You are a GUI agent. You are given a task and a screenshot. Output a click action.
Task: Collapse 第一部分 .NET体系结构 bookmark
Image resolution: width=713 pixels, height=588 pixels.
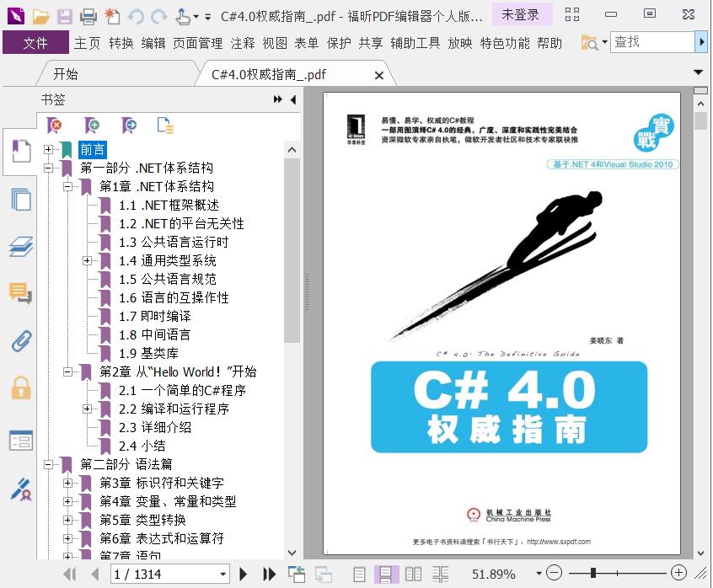point(48,168)
